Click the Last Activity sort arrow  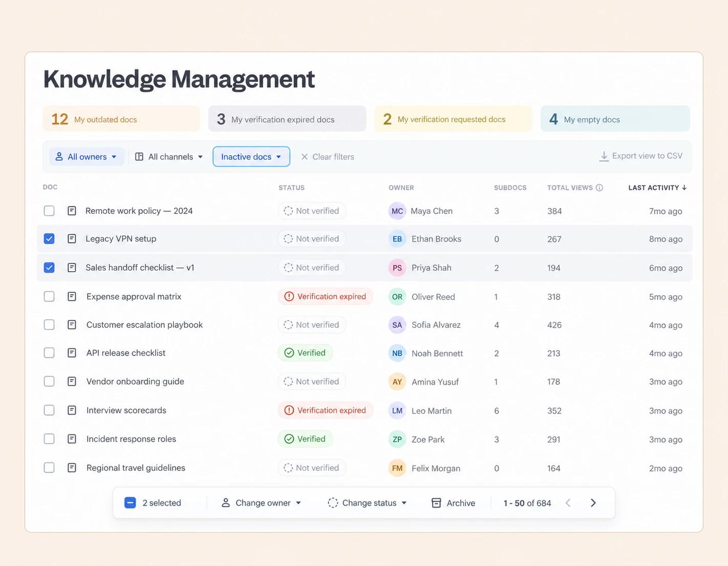pos(684,188)
